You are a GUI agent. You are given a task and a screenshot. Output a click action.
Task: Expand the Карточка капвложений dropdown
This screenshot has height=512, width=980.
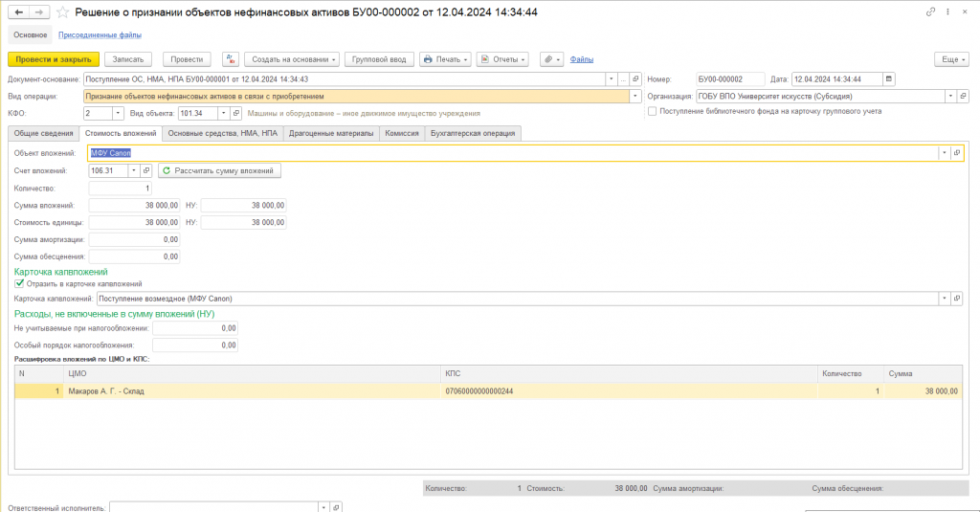click(x=945, y=299)
